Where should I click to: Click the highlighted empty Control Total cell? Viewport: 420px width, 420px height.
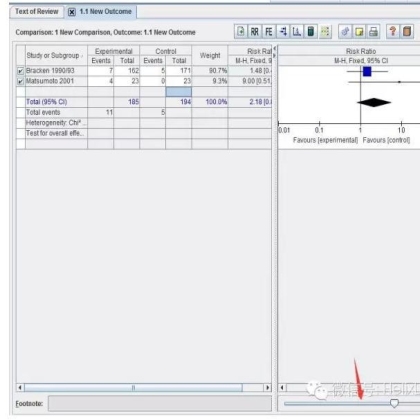pyautogui.click(x=179, y=92)
